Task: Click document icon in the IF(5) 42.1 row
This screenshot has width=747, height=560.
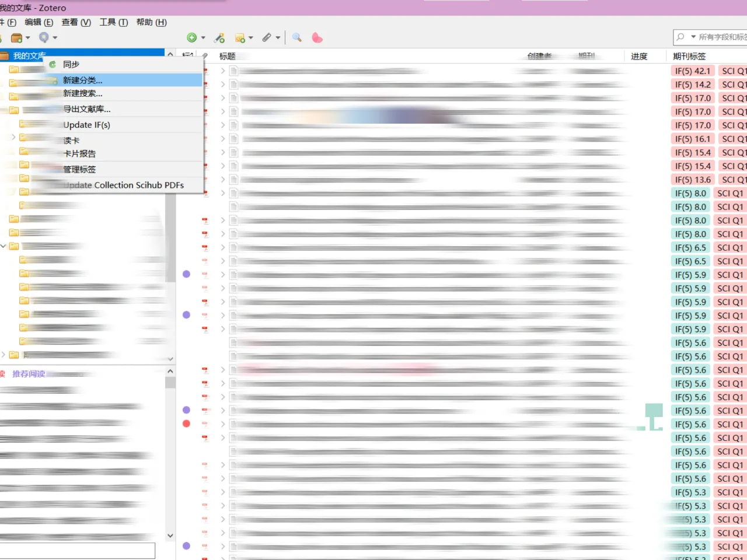Action: [x=233, y=71]
